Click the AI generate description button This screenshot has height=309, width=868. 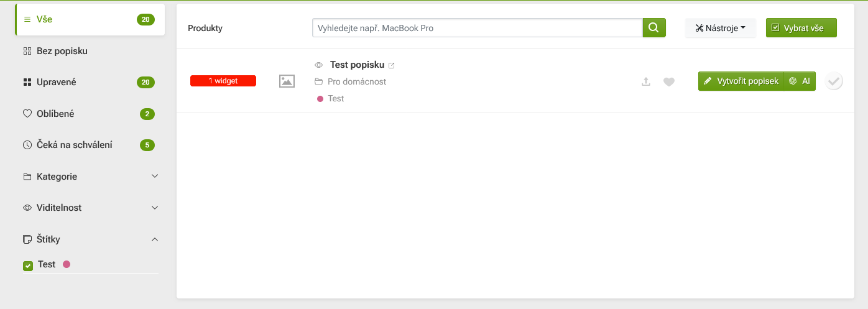click(x=800, y=81)
